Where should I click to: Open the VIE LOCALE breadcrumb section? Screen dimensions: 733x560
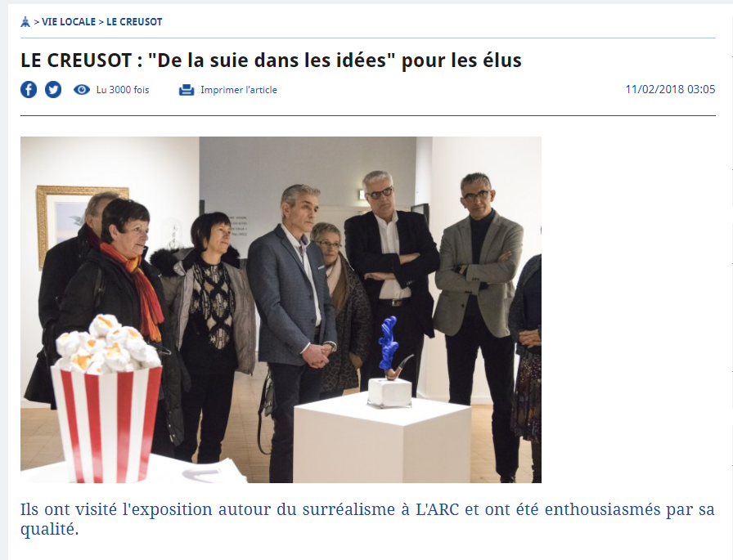[x=69, y=22]
